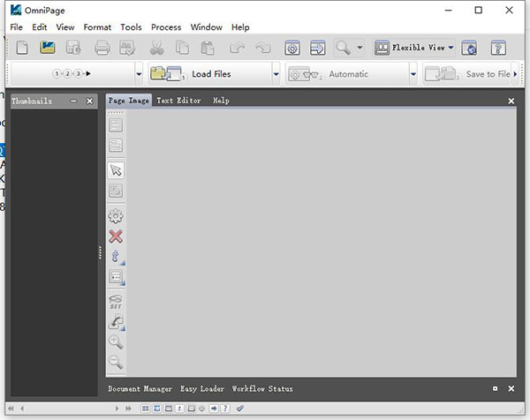The width and height of the screenshot is (530, 420).
Task: Open the Automatic recognition dropdown arrow
Action: [413, 74]
